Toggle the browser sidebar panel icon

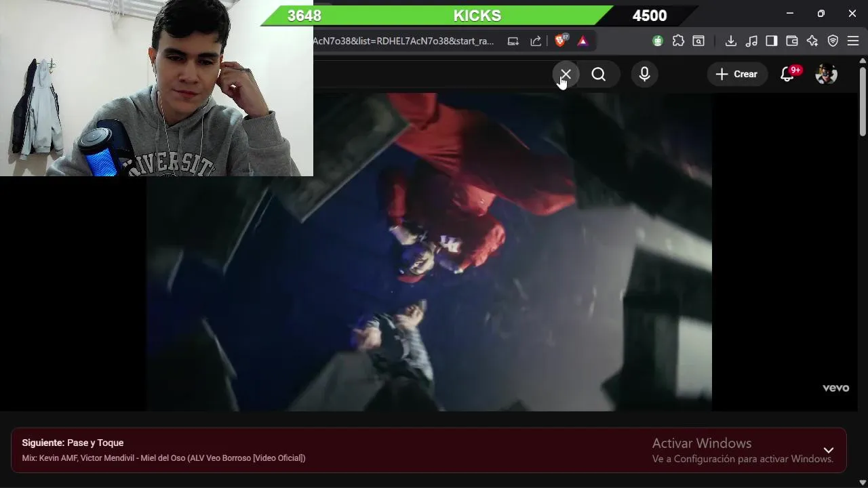771,41
